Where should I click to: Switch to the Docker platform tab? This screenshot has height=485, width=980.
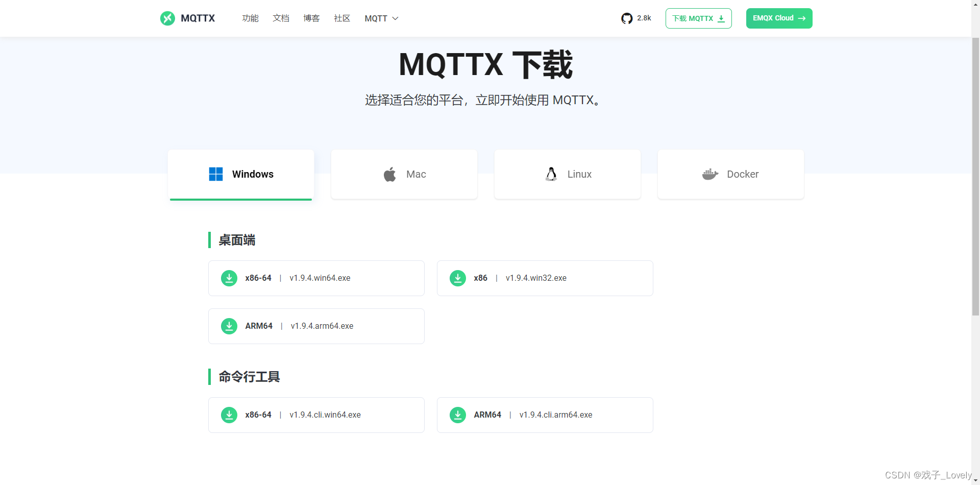pos(730,174)
